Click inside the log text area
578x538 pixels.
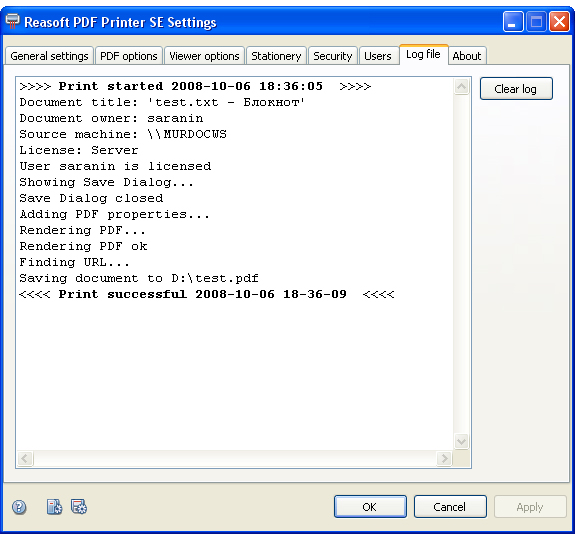click(x=234, y=263)
